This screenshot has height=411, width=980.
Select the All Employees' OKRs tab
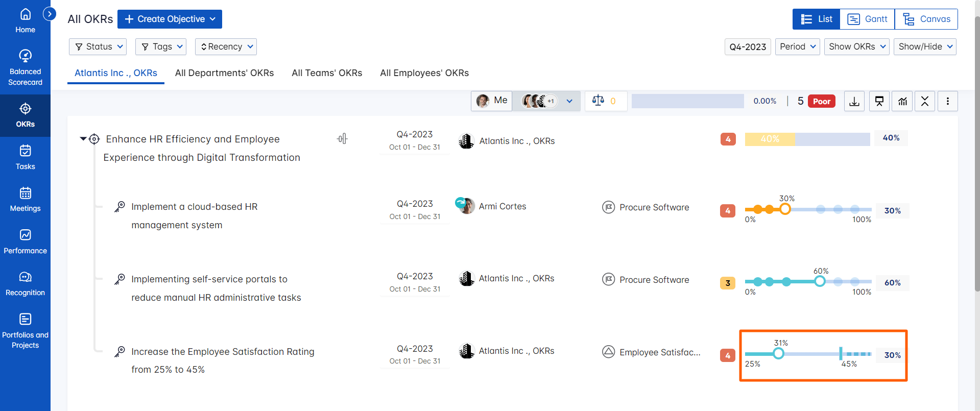pyautogui.click(x=424, y=73)
